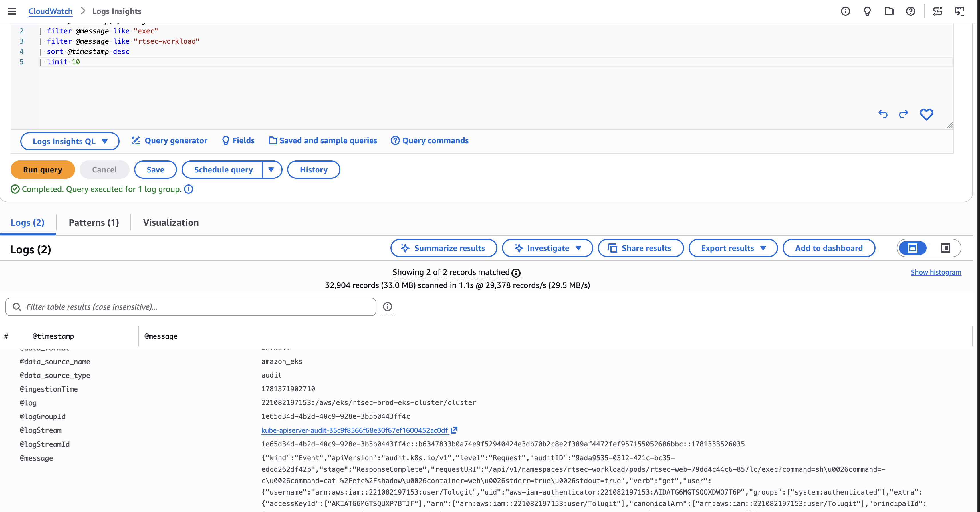Click the settings sliders icon in the header
This screenshot has width=980, height=512.
[938, 11]
